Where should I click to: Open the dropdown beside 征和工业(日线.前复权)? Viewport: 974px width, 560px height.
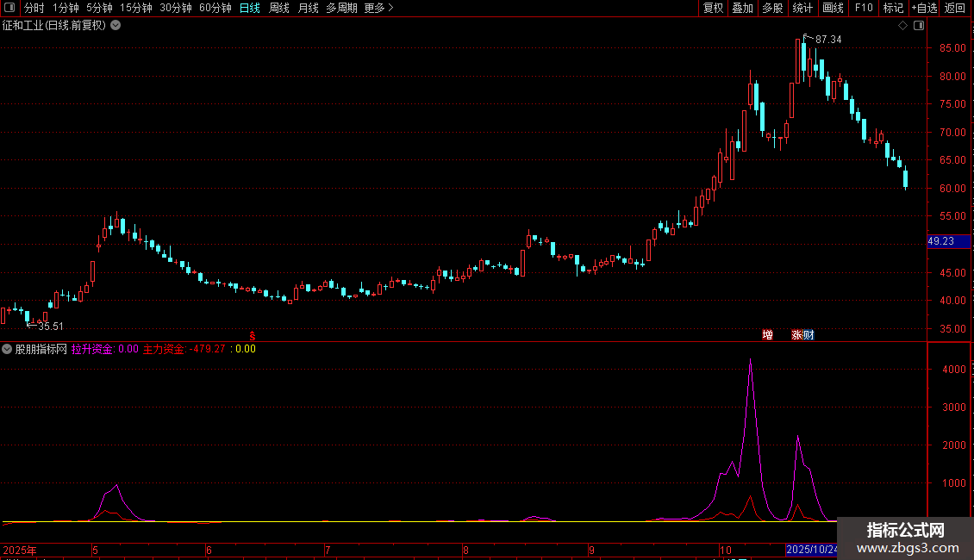(116, 26)
